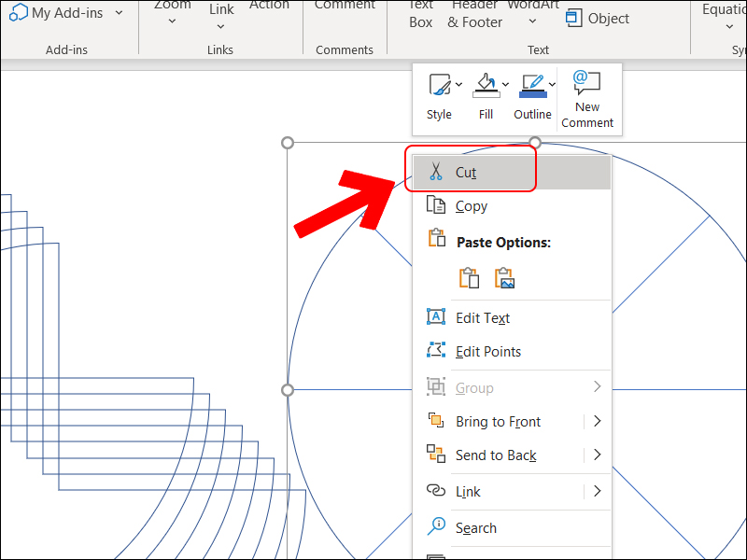
Task: Expand the Outline color dropdown arrow
Action: pyautogui.click(x=552, y=85)
